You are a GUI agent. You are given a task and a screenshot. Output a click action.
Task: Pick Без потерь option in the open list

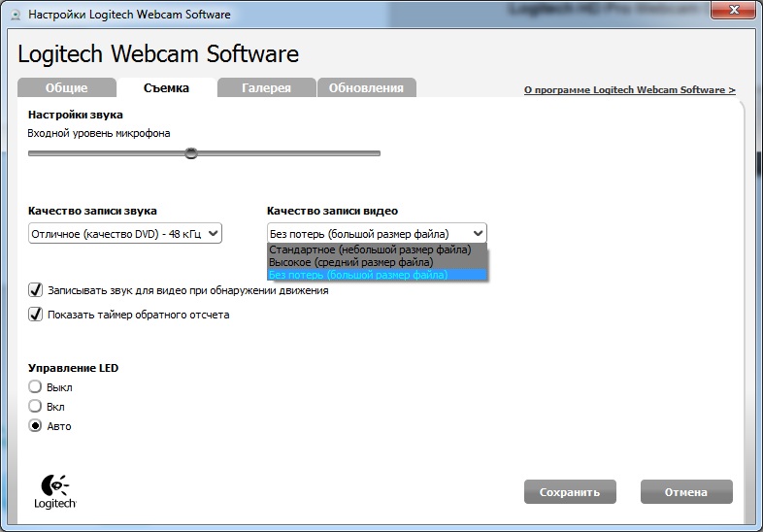[358, 275]
